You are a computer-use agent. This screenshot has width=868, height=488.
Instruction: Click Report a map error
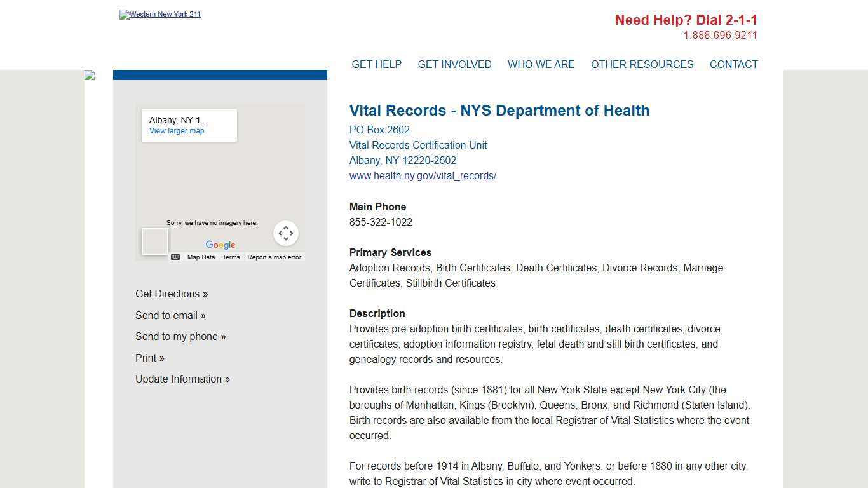(274, 257)
